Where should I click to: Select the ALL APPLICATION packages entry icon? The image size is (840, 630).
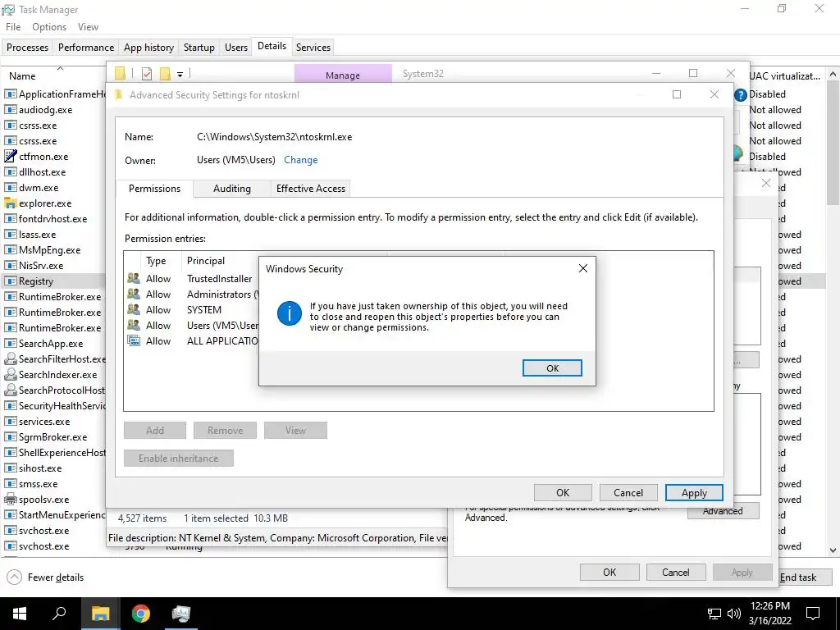click(134, 340)
